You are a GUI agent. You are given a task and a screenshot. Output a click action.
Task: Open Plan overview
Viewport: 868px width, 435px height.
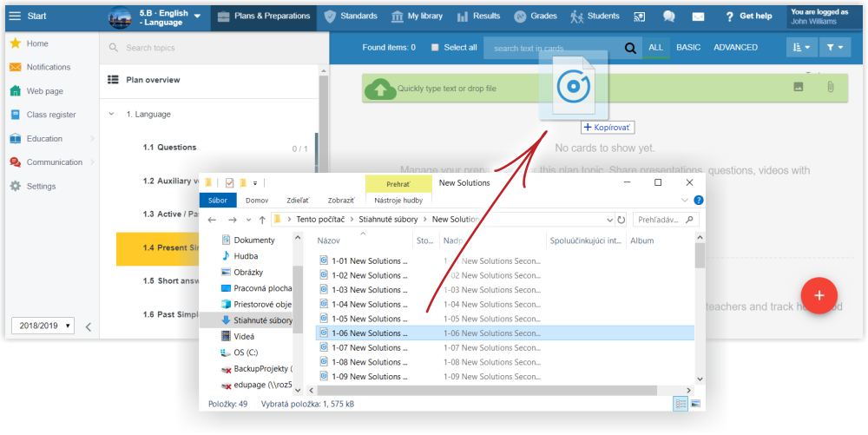(153, 80)
